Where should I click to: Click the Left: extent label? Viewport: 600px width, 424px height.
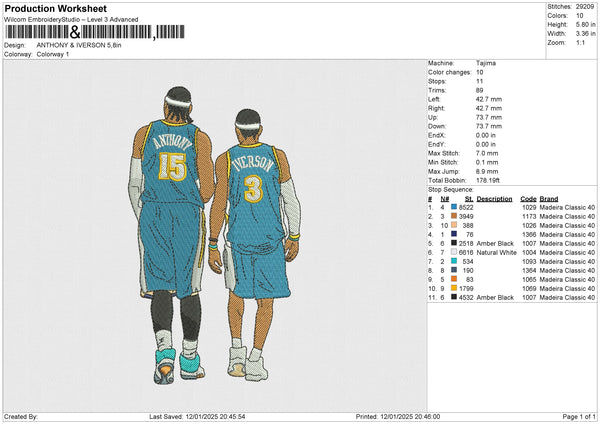434,99
